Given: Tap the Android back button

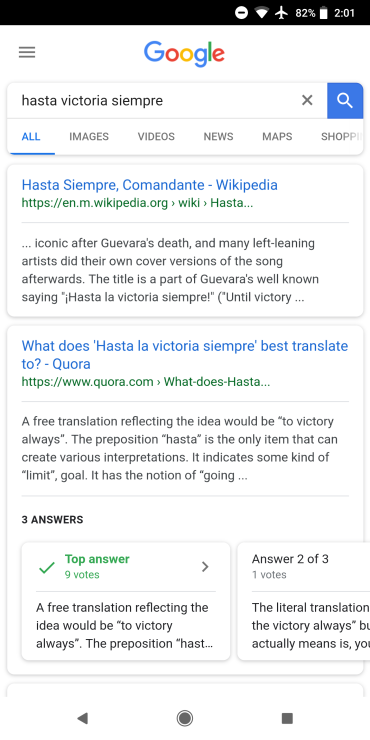Looking at the screenshot, I should coord(83,718).
